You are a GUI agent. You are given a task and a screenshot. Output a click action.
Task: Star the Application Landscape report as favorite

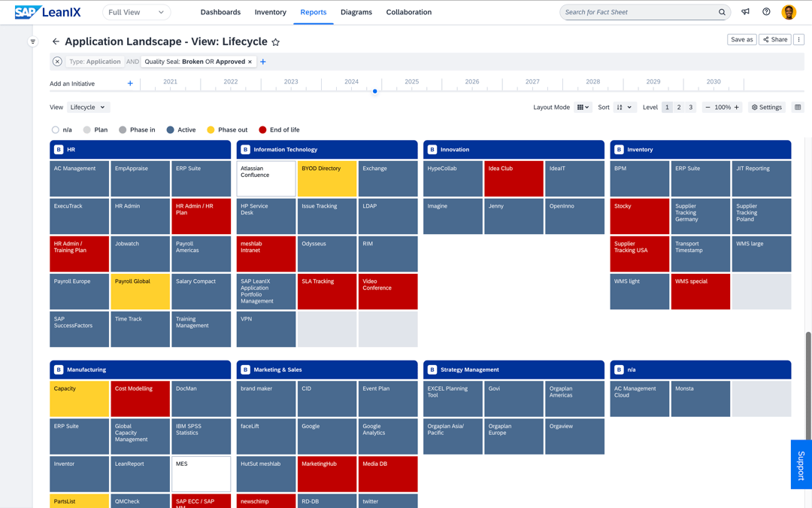[275, 42]
